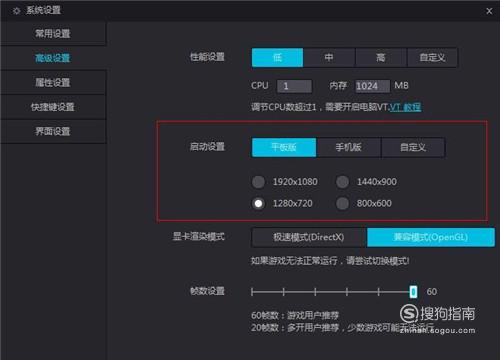Click the 显卡渲染模式 label
500x360 pixels.
(x=198, y=237)
